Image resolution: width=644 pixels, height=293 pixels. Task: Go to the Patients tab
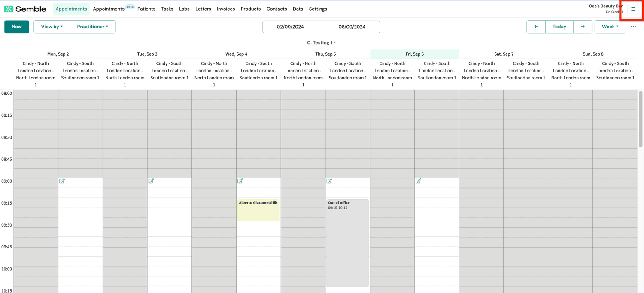146,9
